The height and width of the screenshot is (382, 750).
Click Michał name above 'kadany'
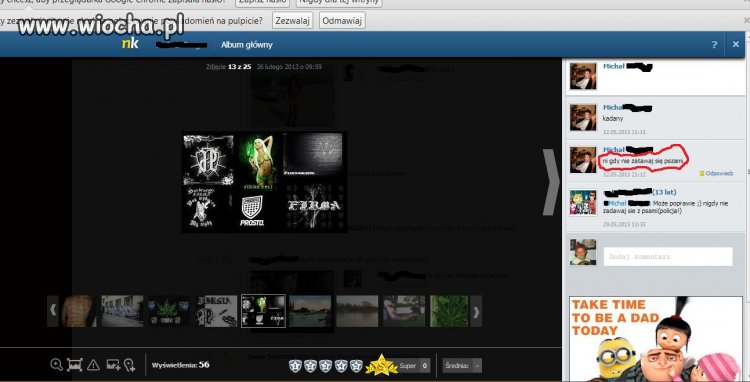pos(613,108)
